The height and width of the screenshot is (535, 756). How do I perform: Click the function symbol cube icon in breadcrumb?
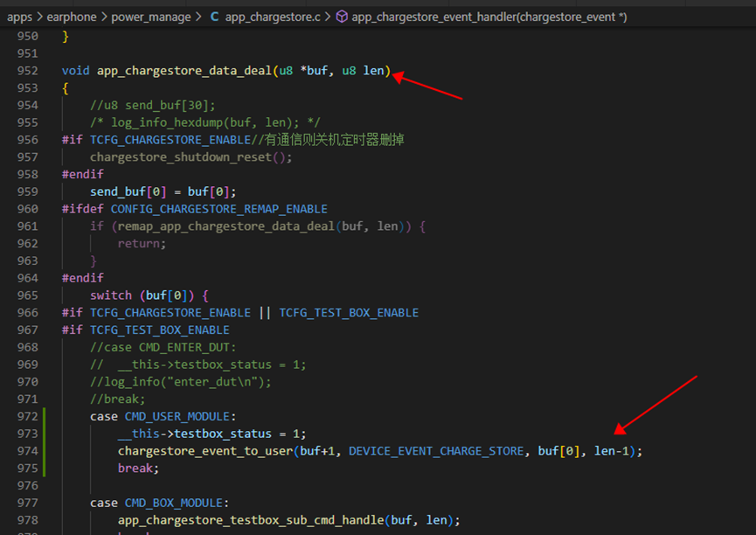342,17
